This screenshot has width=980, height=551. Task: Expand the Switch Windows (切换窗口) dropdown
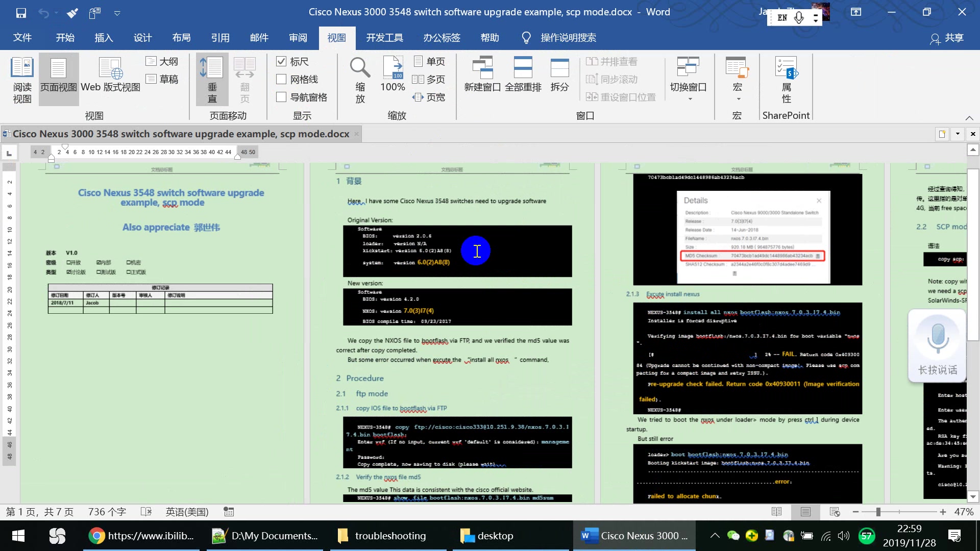(690, 98)
